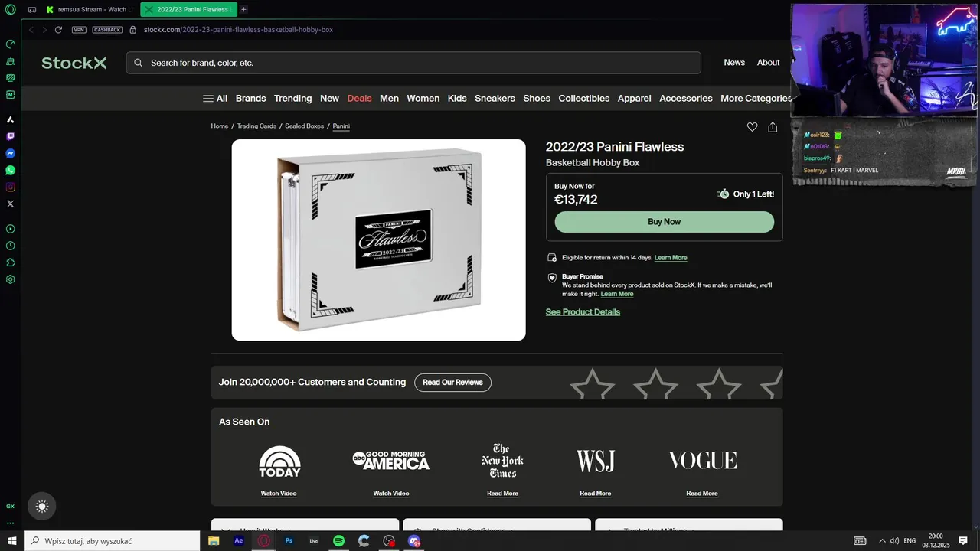Open the Accessories menu
980x551 pixels.
click(x=685, y=98)
